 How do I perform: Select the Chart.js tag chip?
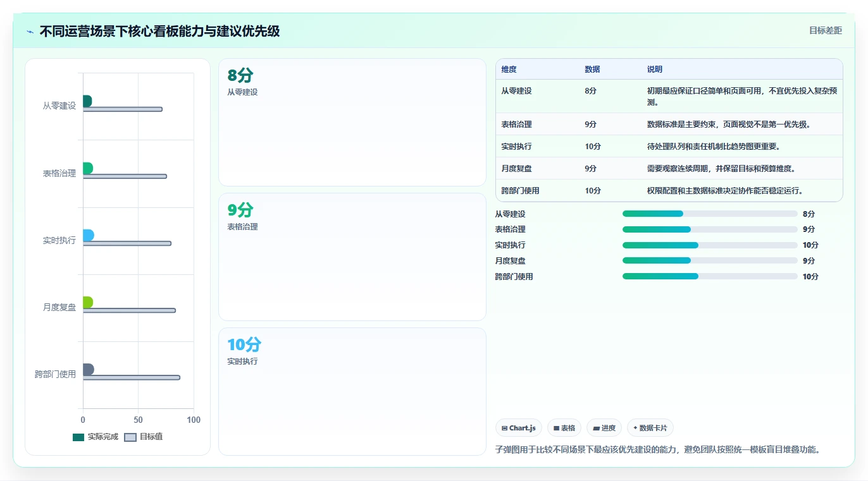(x=519, y=428)
